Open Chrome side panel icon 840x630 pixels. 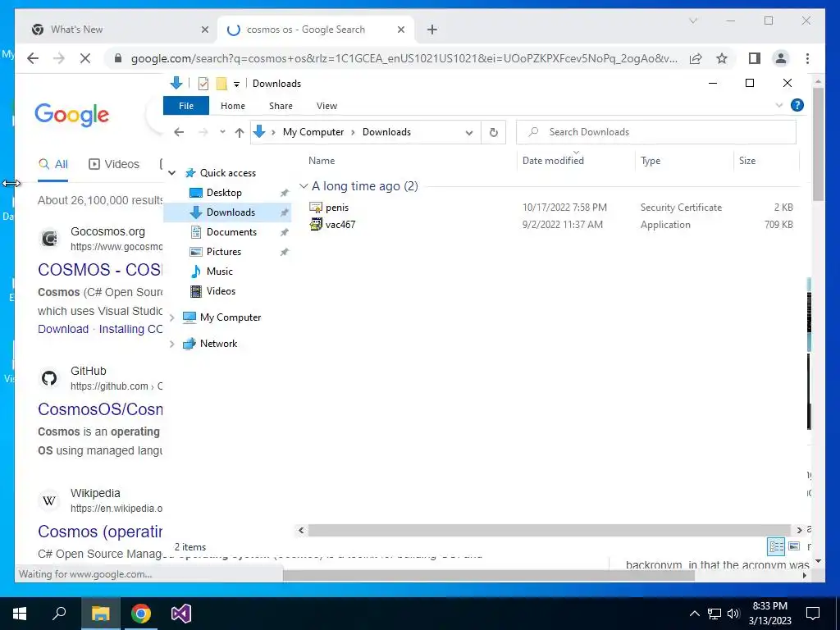(x=755, y=58)
